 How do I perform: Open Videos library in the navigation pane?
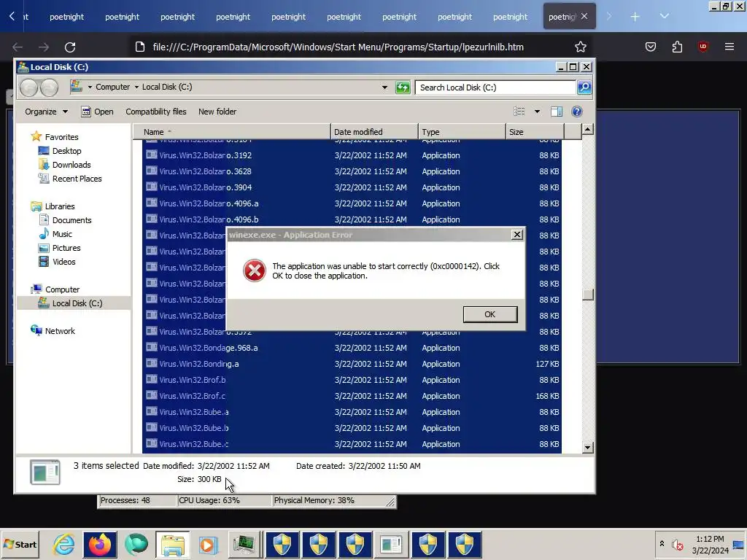[x=64, y=262]
